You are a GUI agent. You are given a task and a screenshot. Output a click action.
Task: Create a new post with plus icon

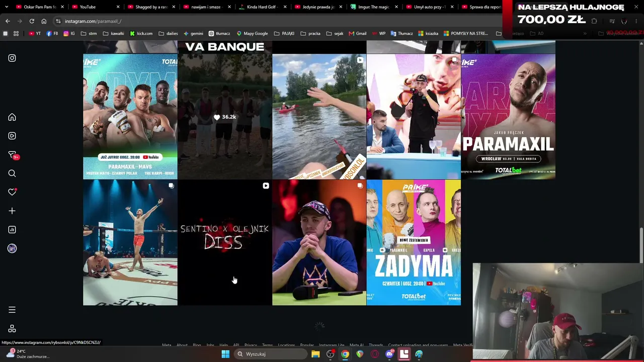pos(12,211)
